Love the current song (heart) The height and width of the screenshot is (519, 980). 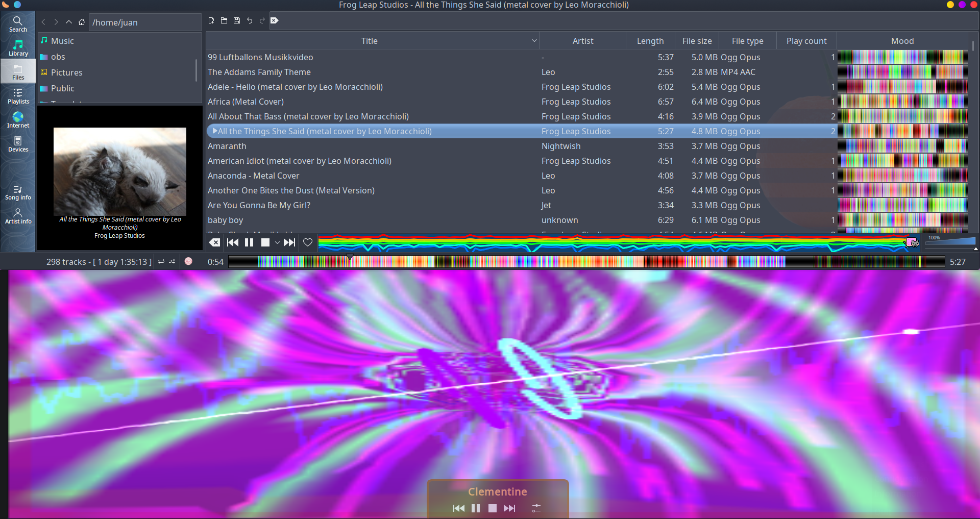(x=308, y=242)
